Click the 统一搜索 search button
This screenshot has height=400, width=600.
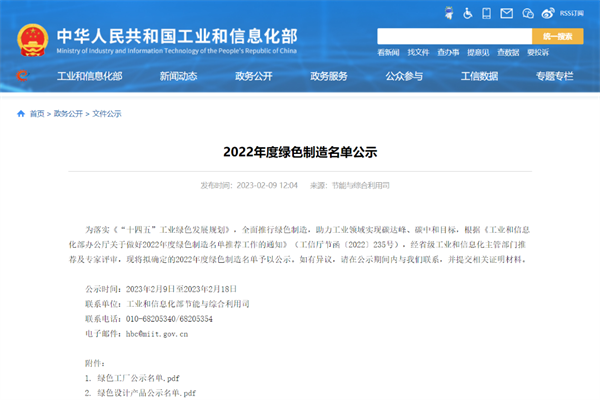click(x=558, y=36)
